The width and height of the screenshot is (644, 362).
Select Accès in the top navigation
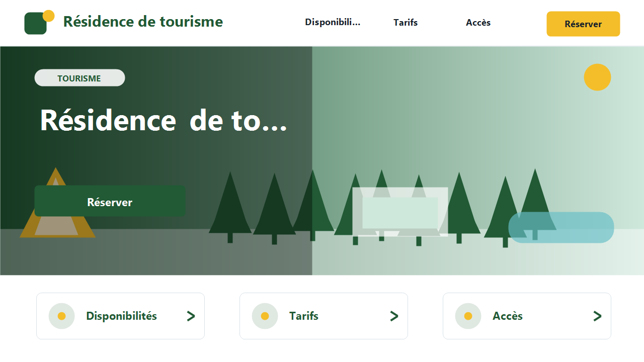coord(478,23)
